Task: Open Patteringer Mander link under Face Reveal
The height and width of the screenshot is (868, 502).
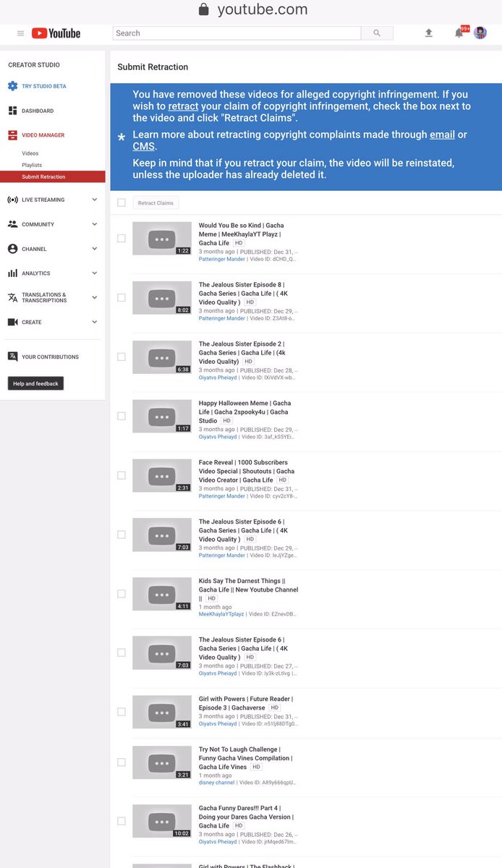Action: [x=222, y=496]
